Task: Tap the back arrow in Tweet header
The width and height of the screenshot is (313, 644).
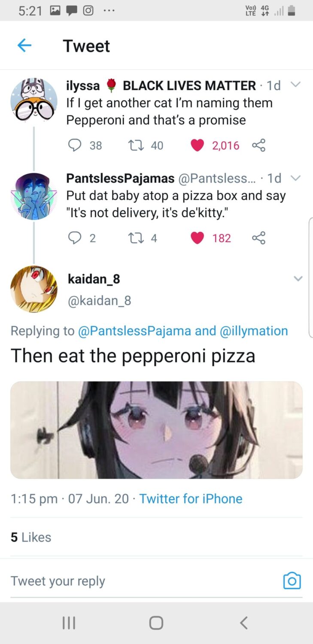Action: (x=24, y=46)
